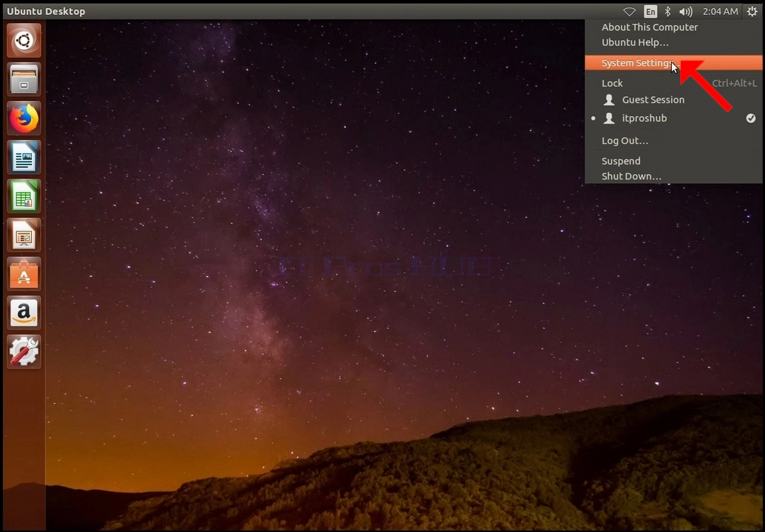Screen dimensions: 765x532
Task: Switch to Guest Session
Action: (x=673, y=100)
